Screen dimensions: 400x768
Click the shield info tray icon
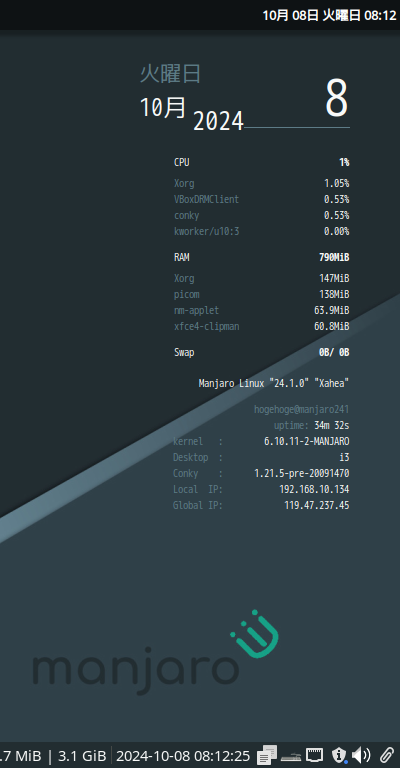pos(339,755)
